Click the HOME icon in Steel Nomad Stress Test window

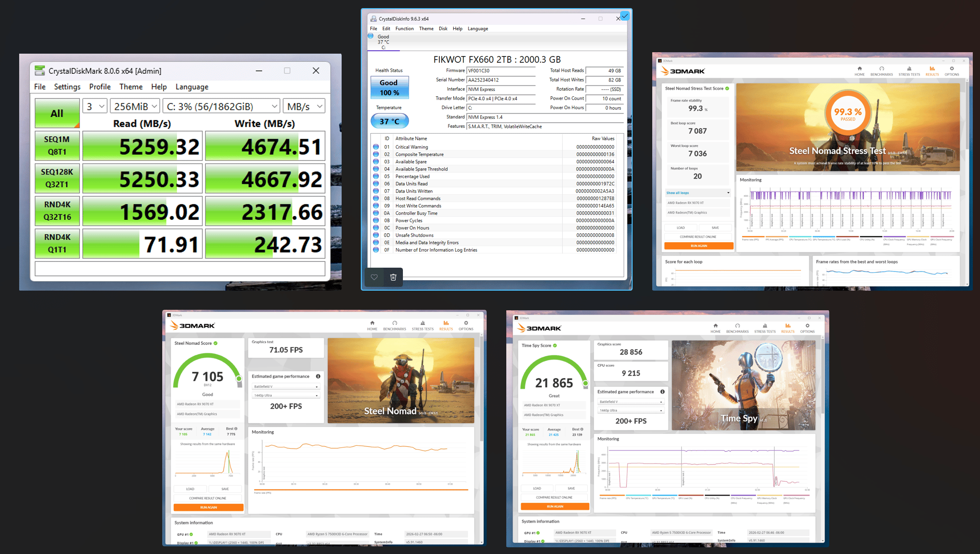coord(859,68)
